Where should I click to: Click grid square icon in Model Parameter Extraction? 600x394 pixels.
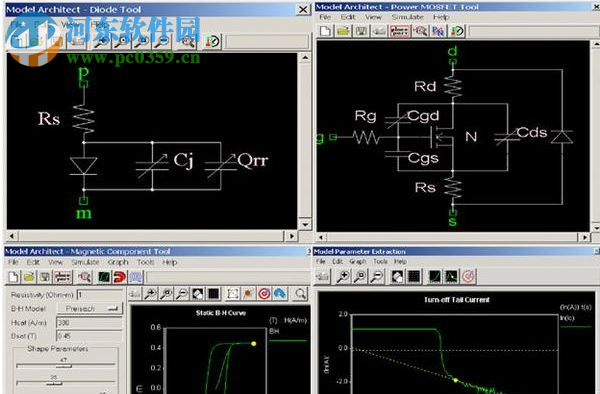pos(414,276)
